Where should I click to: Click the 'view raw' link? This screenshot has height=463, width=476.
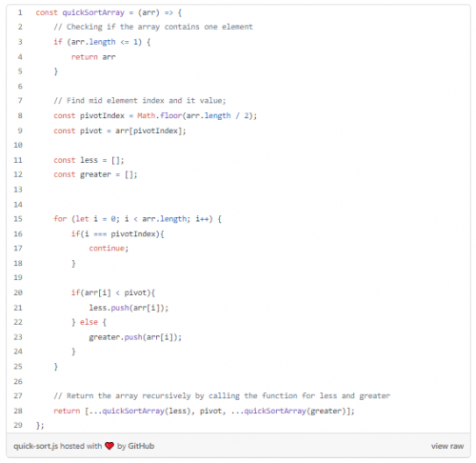pos(447,446)
